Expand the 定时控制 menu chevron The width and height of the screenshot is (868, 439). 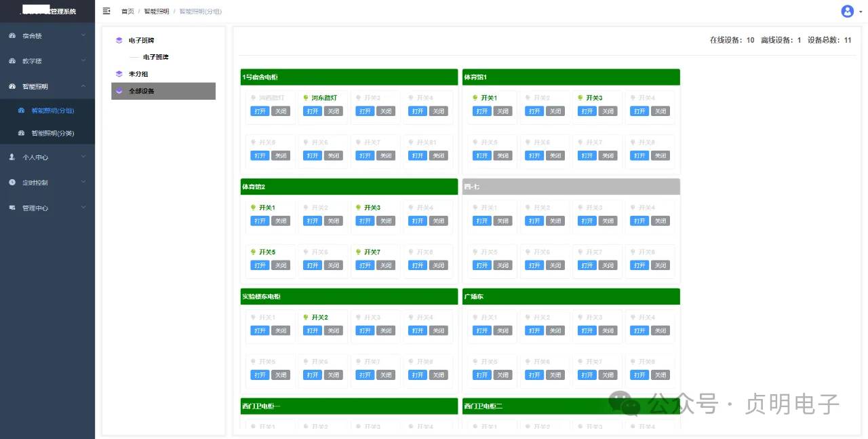(83, 183)
